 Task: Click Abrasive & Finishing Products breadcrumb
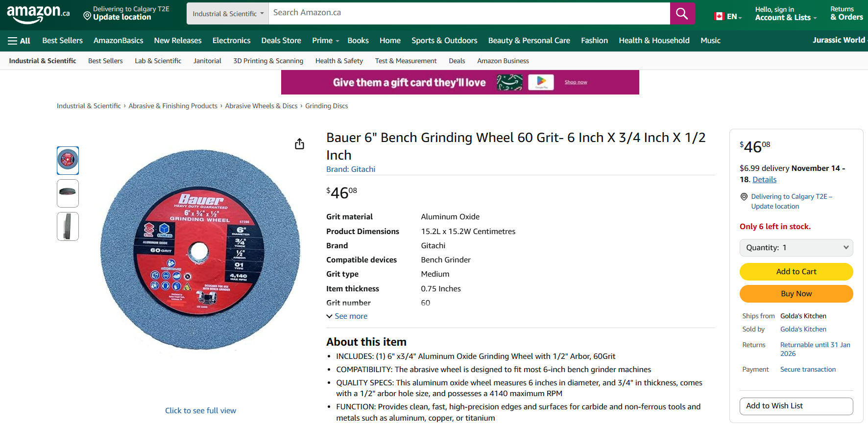173,106
